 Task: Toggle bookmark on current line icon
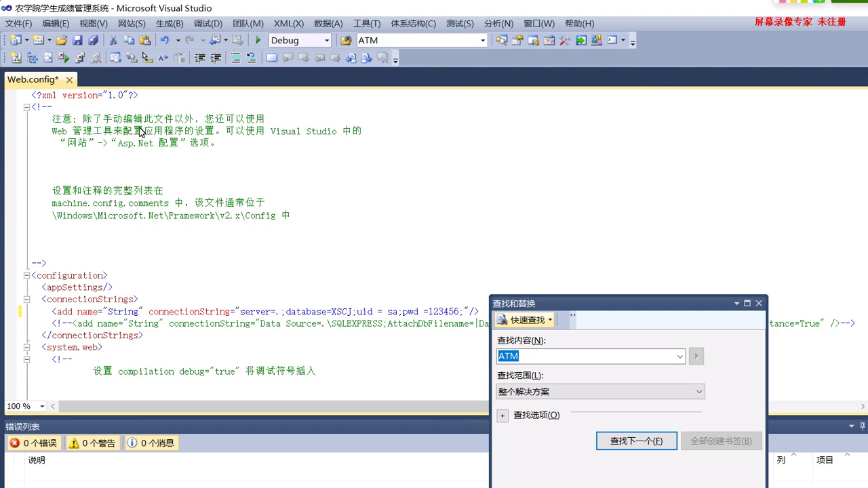point(271,58)
